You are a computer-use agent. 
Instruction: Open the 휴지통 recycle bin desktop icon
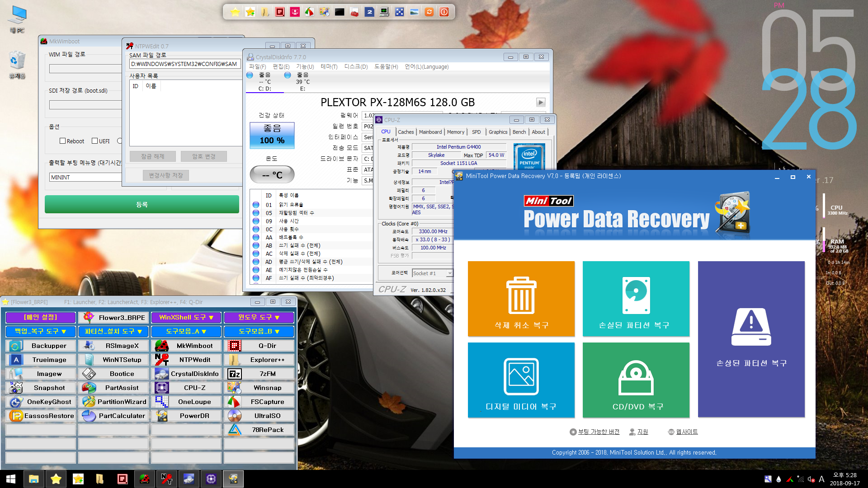pos(17,66)
